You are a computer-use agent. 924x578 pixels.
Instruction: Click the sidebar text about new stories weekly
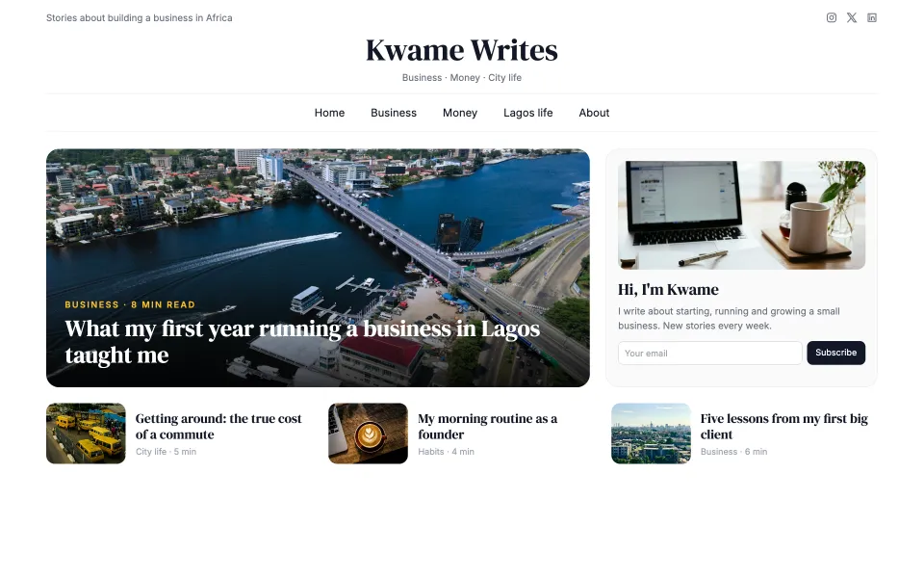click(729, 319)
